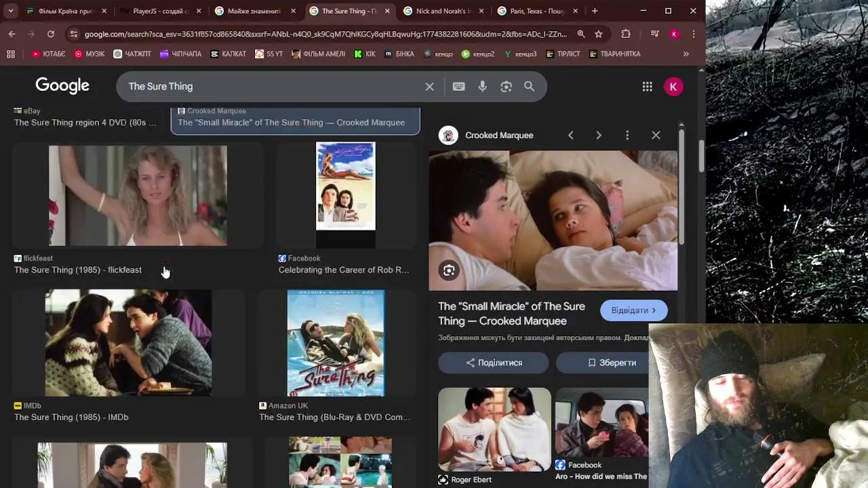Open the ЮТАБЄ bookmark
This screenshot has width=868, height=488.
(48, 54)
